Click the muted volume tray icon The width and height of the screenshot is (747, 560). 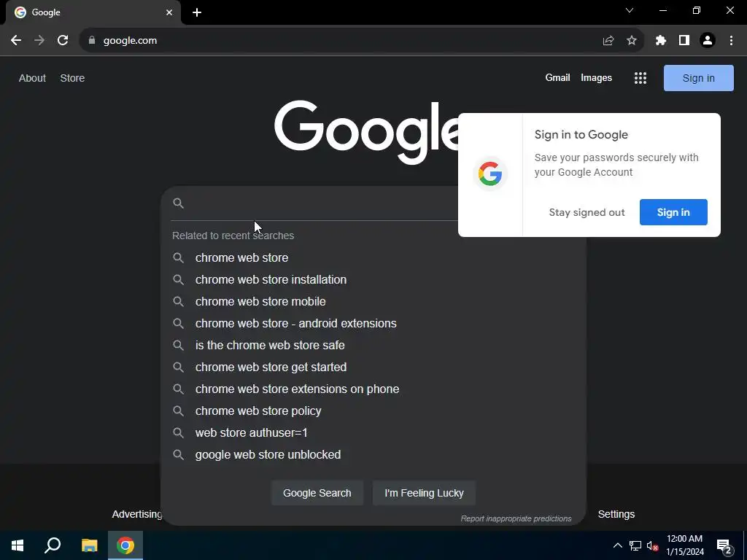click(652, 545)
